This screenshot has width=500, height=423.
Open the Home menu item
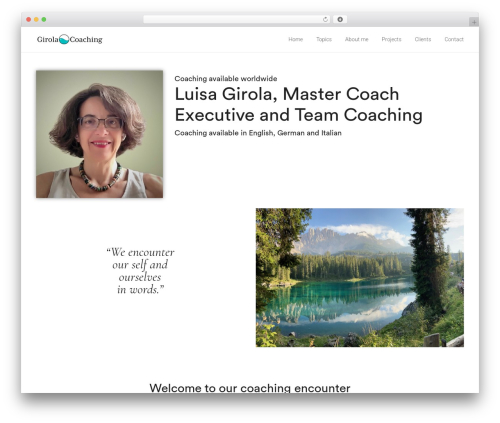pyautogui.click(x=296, y=39)
